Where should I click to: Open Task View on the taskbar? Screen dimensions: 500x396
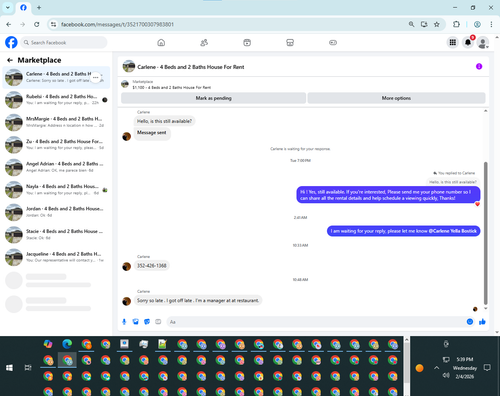[x=28, y=368]
